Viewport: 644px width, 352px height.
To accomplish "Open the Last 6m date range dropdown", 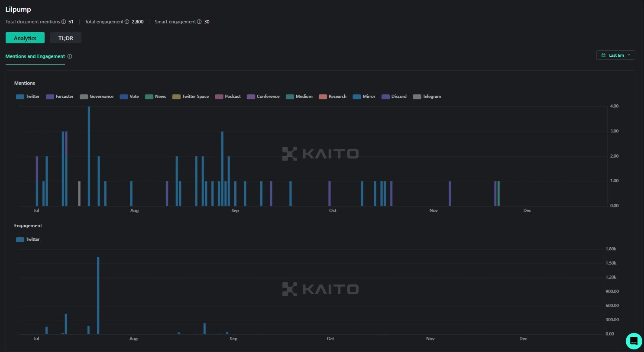I will click(x=616, y=55).
